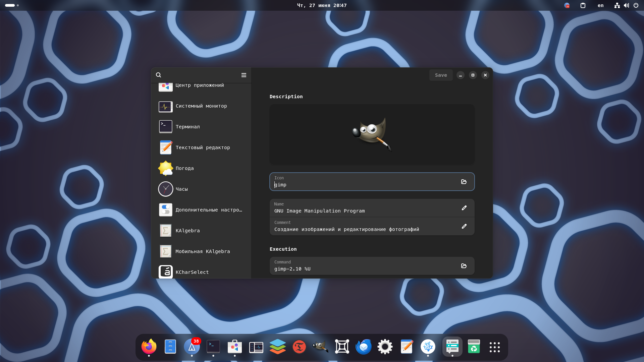
Task: Open search in the app list sidebar
Action: click(x=158, y=75)
